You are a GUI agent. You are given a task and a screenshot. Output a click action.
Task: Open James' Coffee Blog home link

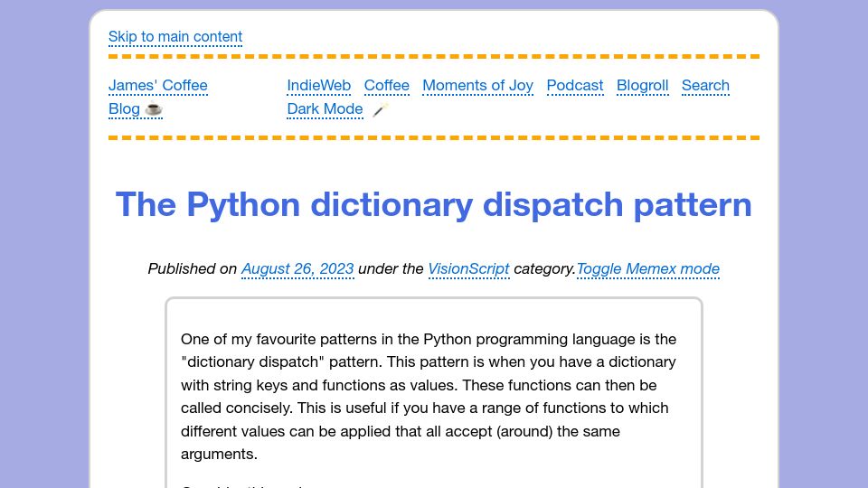coord(157,97)
